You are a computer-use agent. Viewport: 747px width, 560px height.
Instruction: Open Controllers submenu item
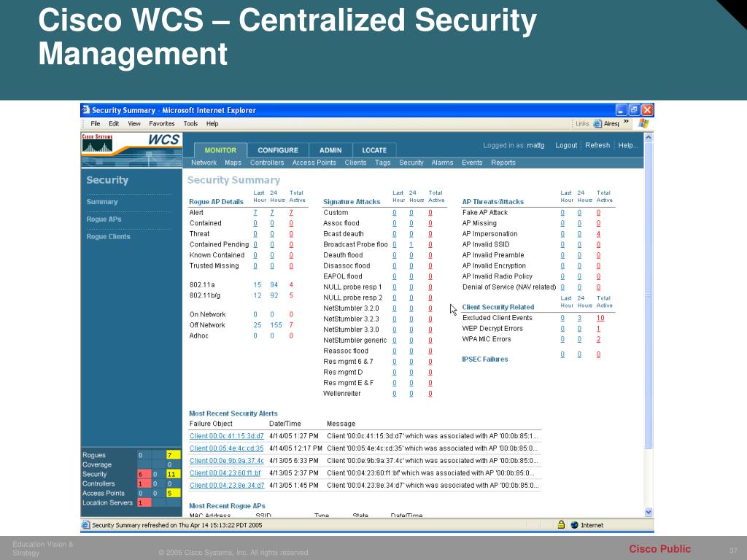(x=267, y=163)
